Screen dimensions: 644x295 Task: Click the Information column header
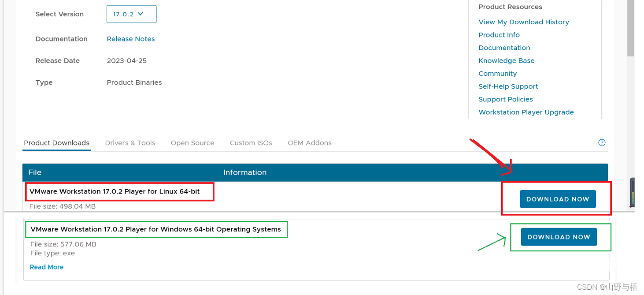pos(245,172)
